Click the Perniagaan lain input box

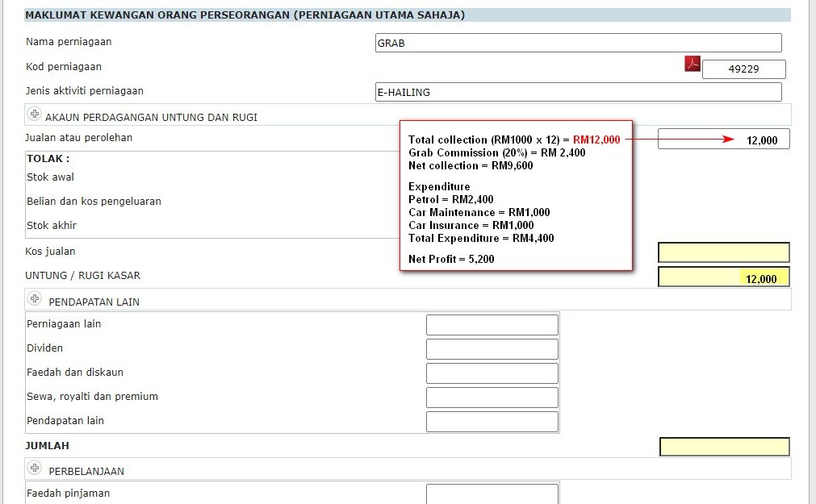click(x=492, y=324)
